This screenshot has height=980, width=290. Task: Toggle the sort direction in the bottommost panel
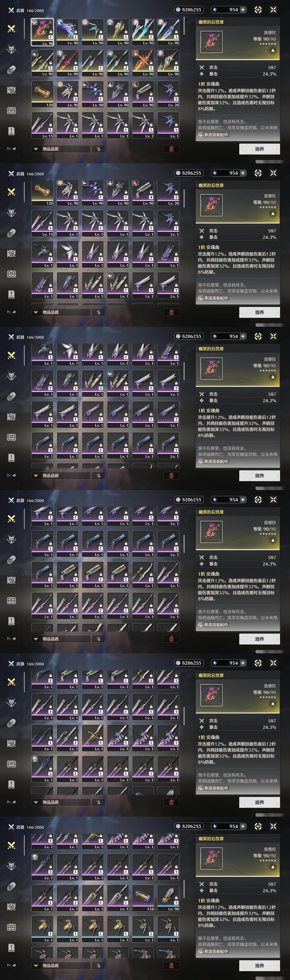98,965
